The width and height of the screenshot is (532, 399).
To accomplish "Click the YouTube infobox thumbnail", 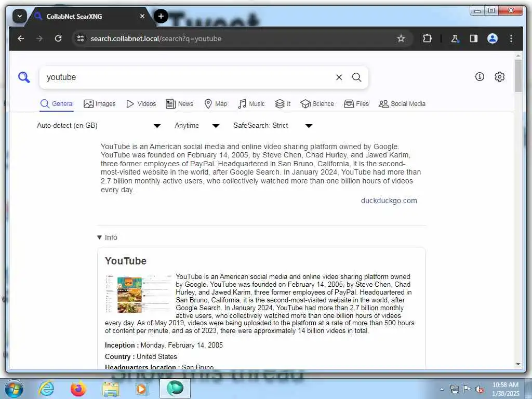I will [138, 294].
